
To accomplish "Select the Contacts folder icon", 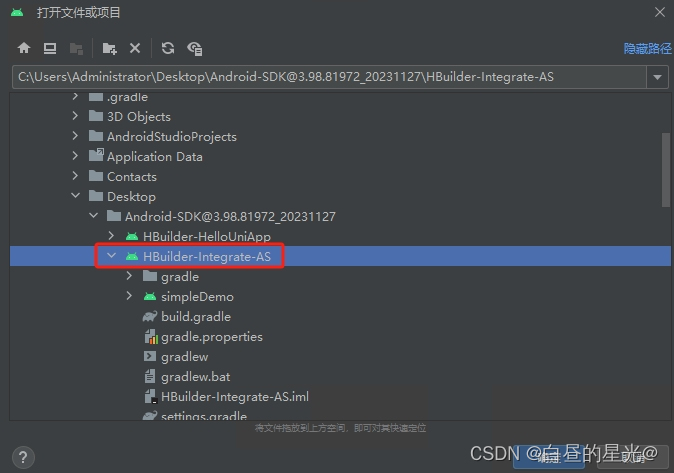I will [x=95, y=176].
